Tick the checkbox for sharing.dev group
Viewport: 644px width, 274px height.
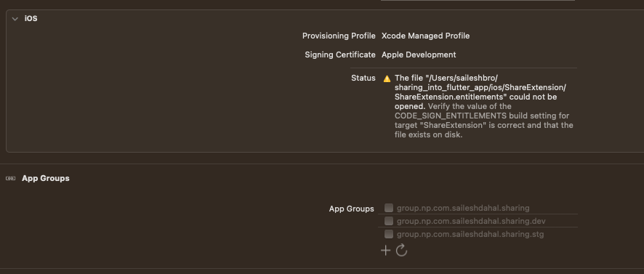pyautogui.click(x=389, y=221)
